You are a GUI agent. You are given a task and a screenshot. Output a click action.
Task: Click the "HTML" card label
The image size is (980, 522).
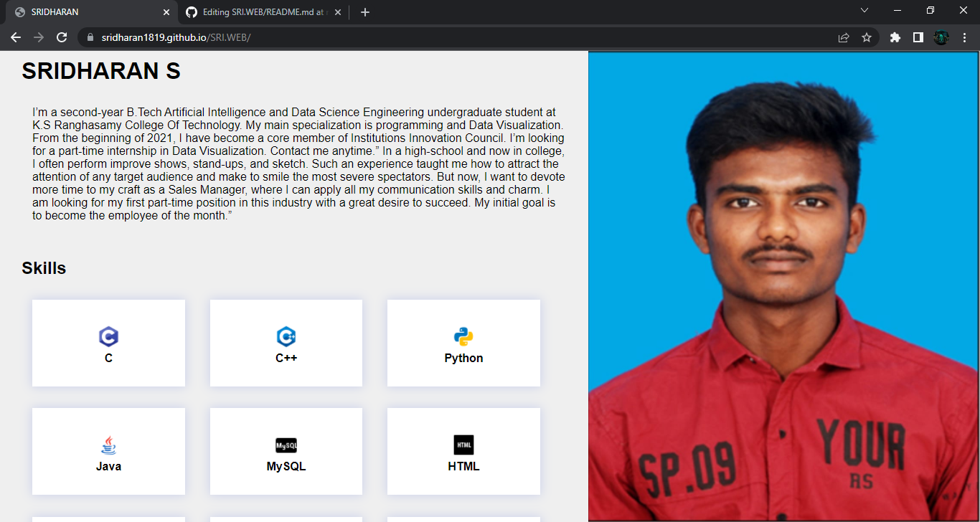click(x=463, y=467)
